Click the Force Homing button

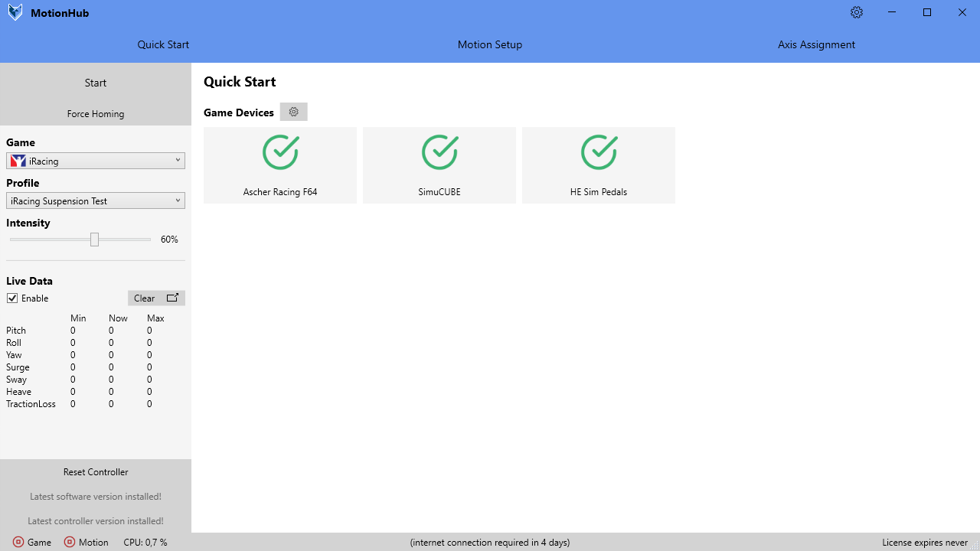[96, 114]
